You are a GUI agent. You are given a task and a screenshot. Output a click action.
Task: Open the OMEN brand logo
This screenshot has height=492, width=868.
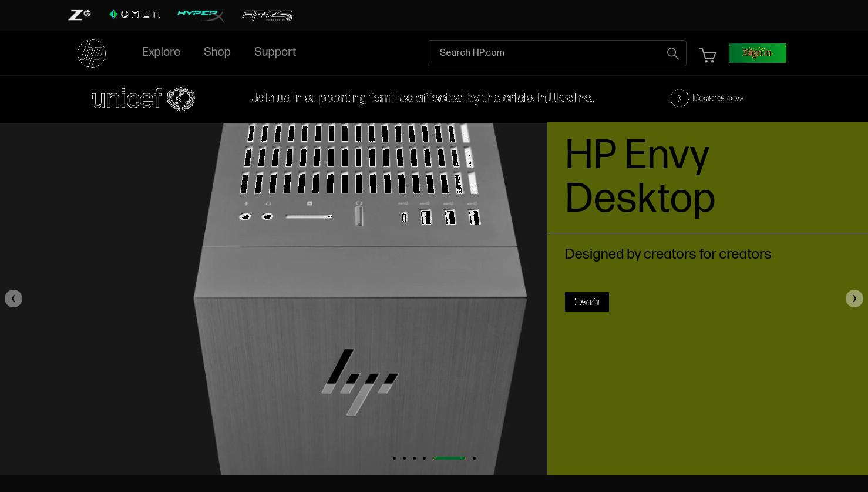[134, 14]
